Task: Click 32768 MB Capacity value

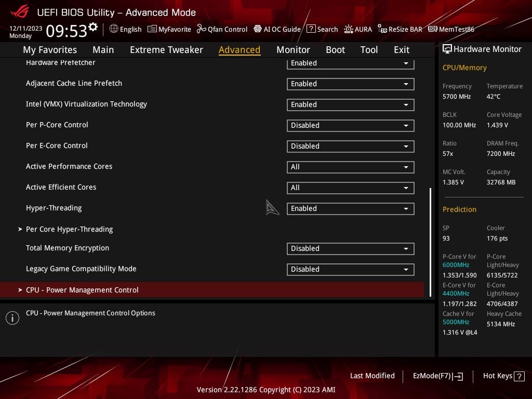Action: click(501, 182)
